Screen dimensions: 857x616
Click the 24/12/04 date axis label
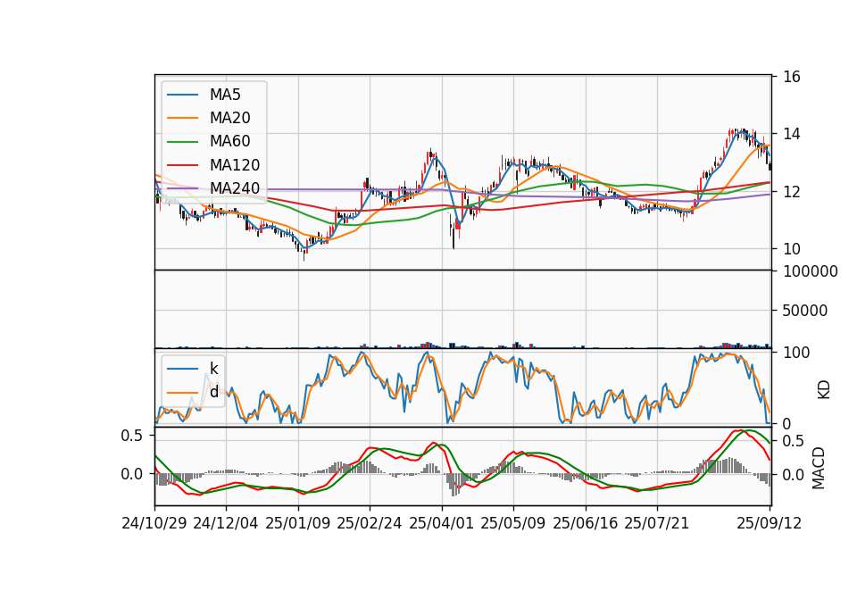click(226, 523)
